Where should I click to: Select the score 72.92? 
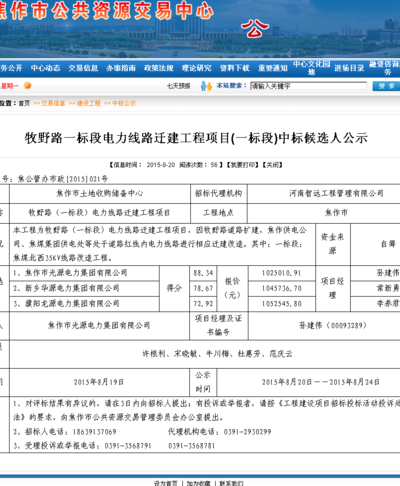click(203, 304)
